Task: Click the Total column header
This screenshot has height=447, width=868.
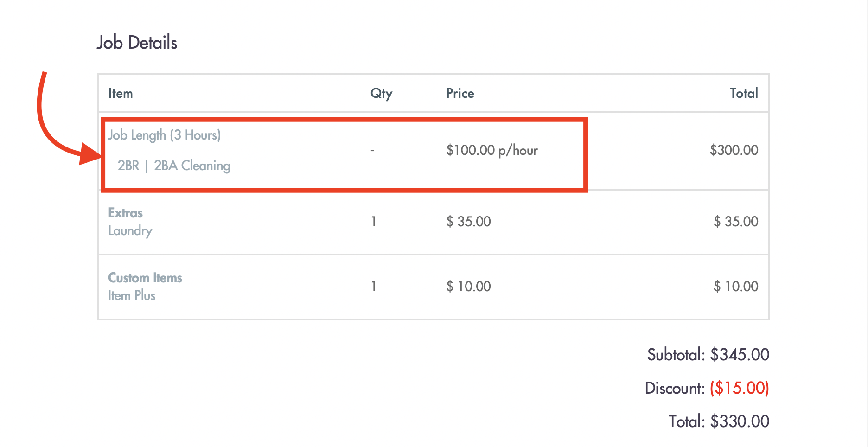Action: click(744, 93)
